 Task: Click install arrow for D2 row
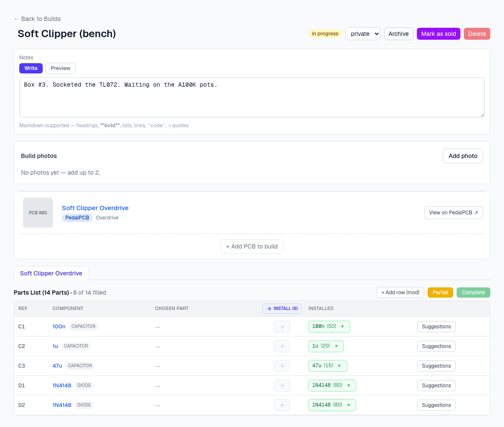point(282,405)
